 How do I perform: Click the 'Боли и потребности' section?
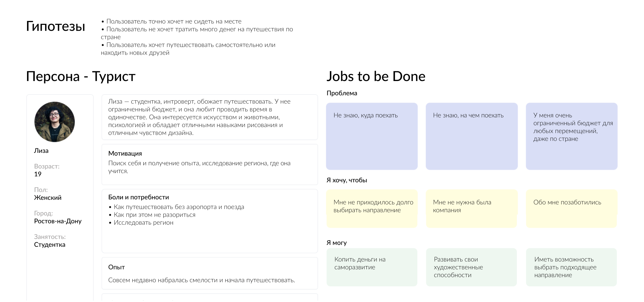tap(210, 221)
